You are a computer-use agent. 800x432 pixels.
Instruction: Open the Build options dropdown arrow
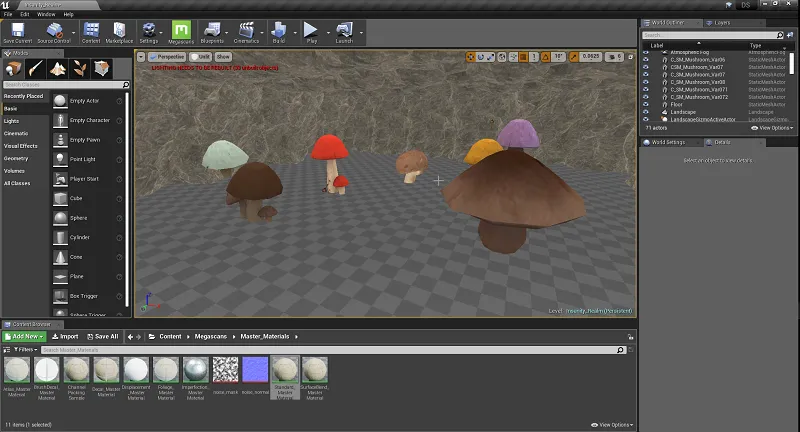pyautogui.click(x=295, y=33)
